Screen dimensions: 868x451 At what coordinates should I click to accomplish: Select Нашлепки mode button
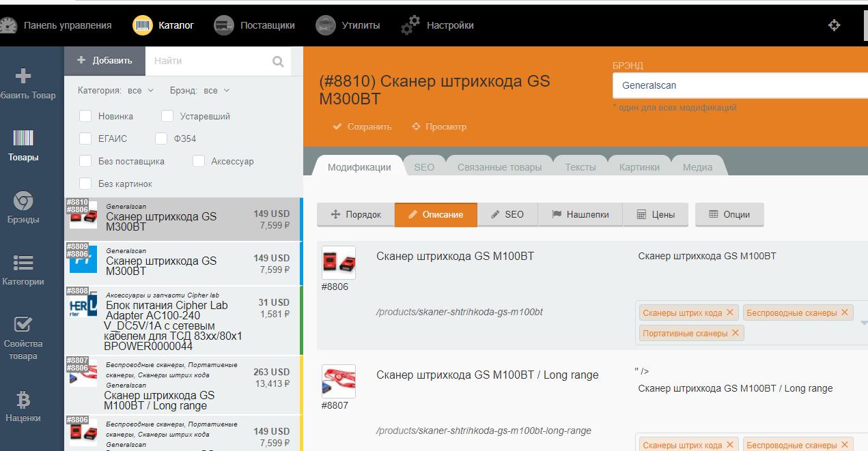click(x=580, y=214)
